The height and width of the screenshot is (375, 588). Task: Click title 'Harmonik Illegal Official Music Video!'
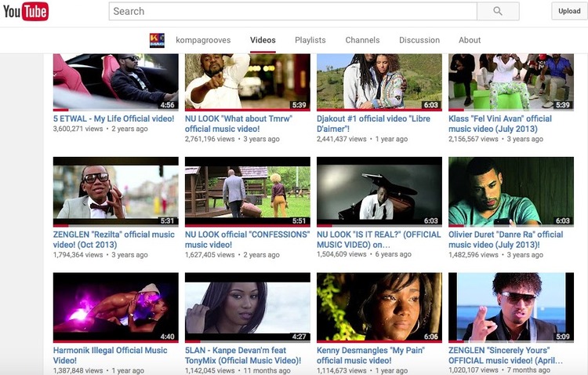pyautogui.click(x=111, y=355)
